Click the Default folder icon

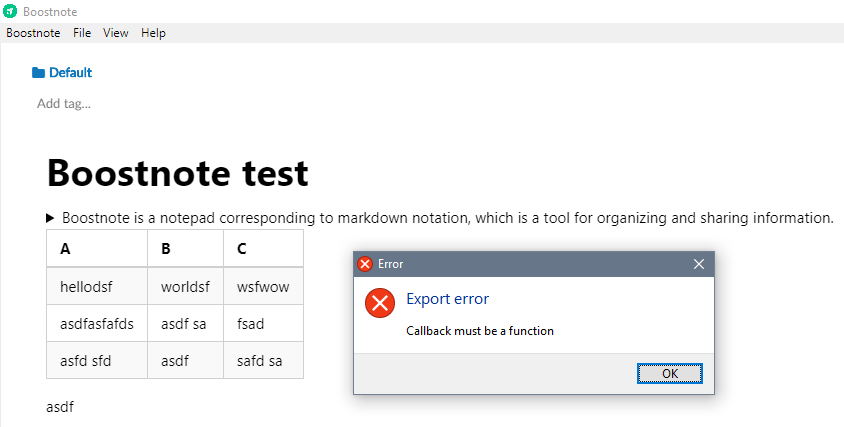click(x=38, y=73)
